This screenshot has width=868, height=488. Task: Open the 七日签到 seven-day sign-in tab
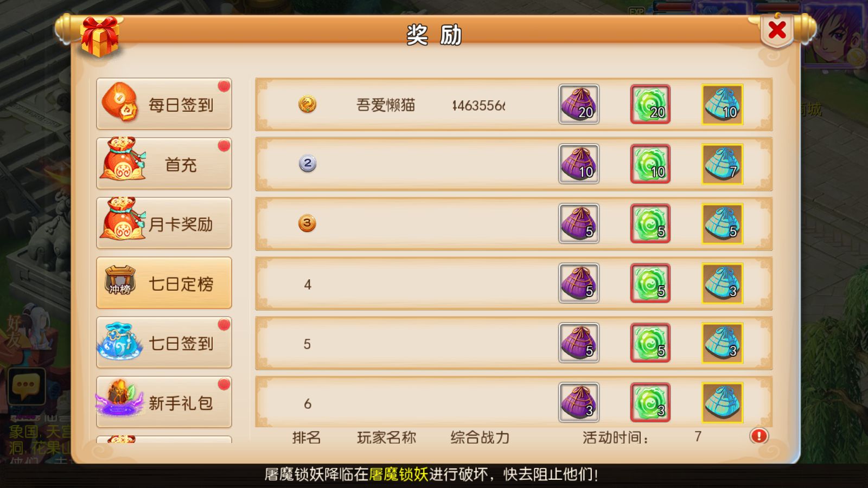pos(164,343)
